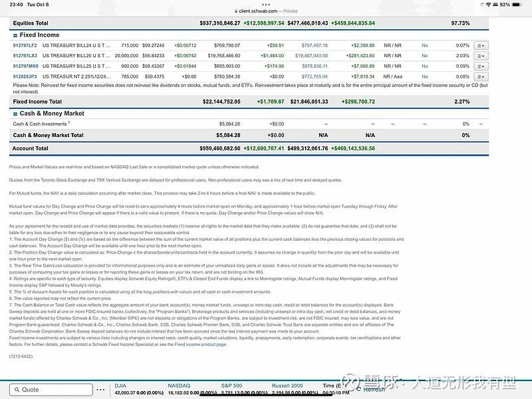Open the 912797LF2 treasury bill link
Viewport: 532px width, 399px height.
(x=25, y=45)
